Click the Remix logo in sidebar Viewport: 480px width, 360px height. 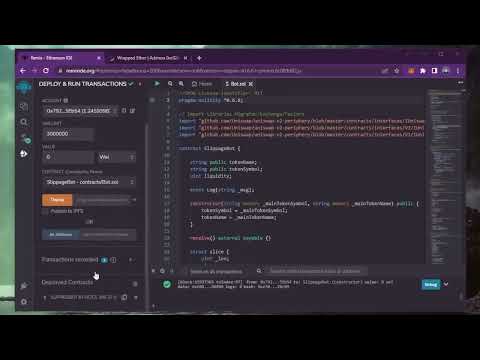click(24, 88)
